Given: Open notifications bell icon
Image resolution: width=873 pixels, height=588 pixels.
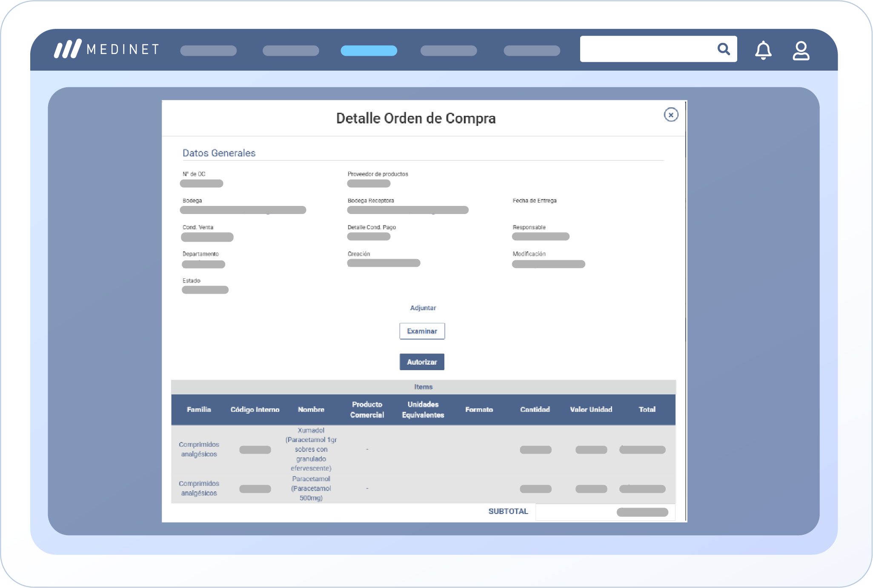Looking at the screenshot, I should click(x=763, y=50).
